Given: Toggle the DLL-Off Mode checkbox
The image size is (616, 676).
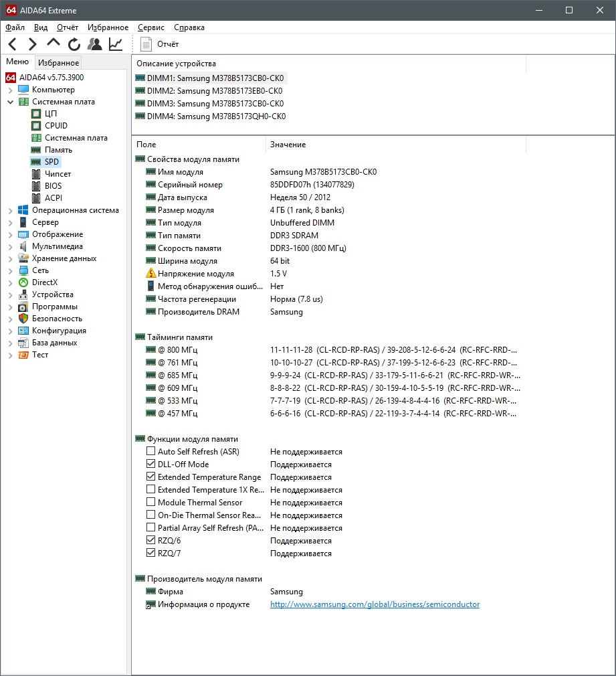Looking at the screenshot, I should click(x=150, y=464).
